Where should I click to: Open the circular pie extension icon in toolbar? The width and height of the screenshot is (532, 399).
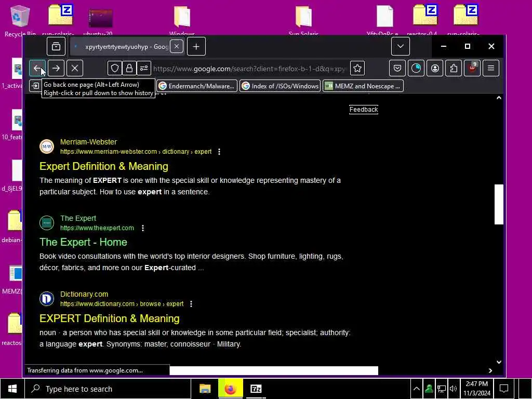click(x=416, y=68)
